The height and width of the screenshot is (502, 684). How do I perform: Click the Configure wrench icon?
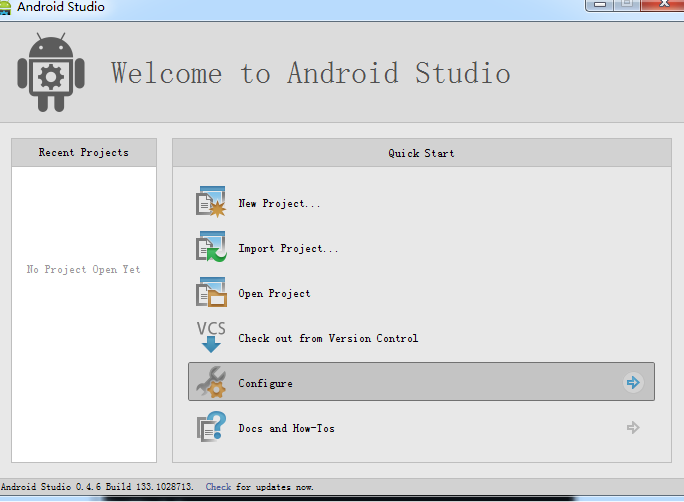point(211,382)
